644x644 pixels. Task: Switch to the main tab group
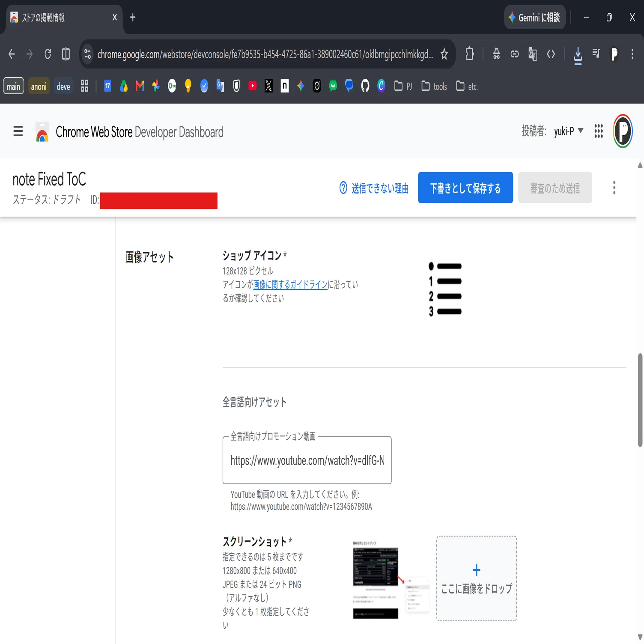13,86
